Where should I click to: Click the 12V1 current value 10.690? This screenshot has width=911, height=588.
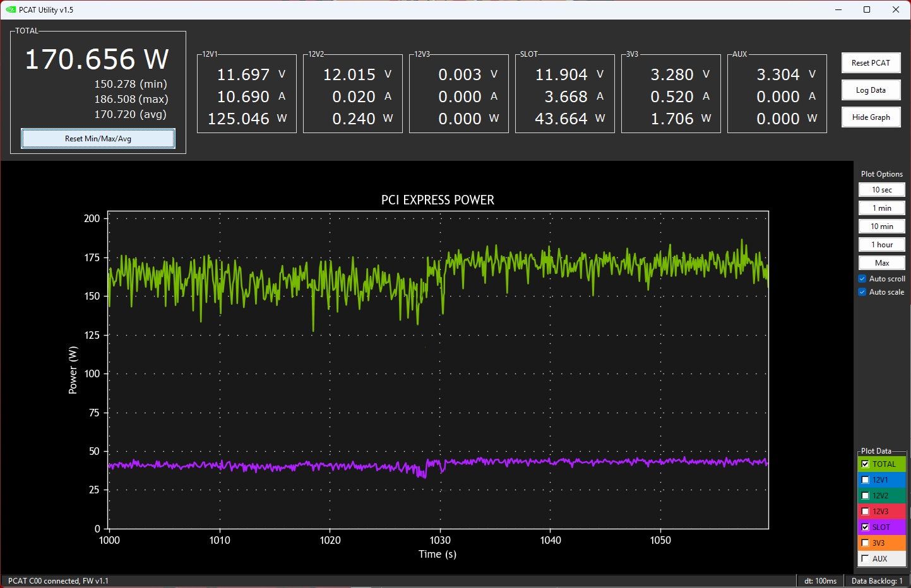click(x=243, y=97)
